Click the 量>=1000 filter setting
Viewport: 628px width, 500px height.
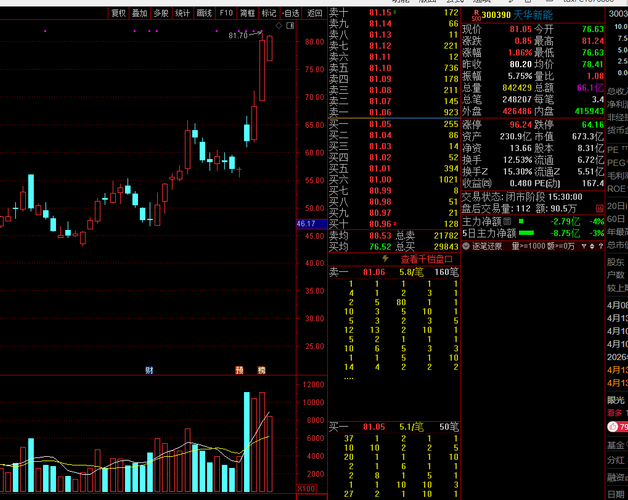529,246
